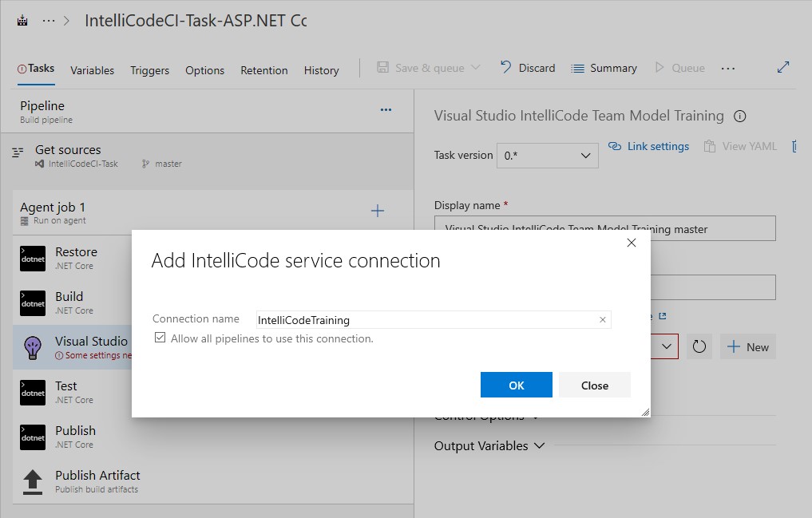Click the Queue button
Viewport: 812px width, 518px height.
pos(679,68)
